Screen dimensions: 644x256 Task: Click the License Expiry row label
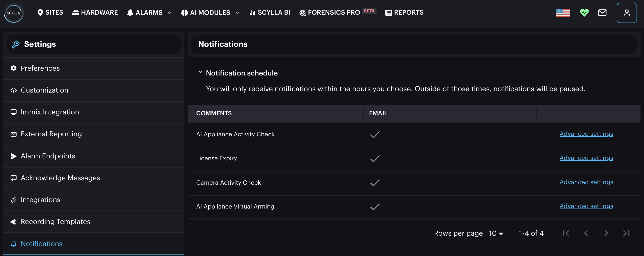tap(217, 159)
